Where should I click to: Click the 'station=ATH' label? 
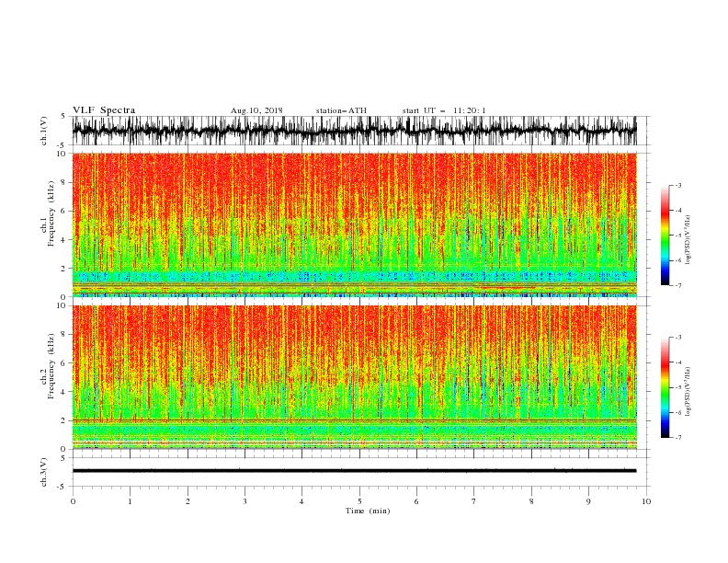click(341, 110)
